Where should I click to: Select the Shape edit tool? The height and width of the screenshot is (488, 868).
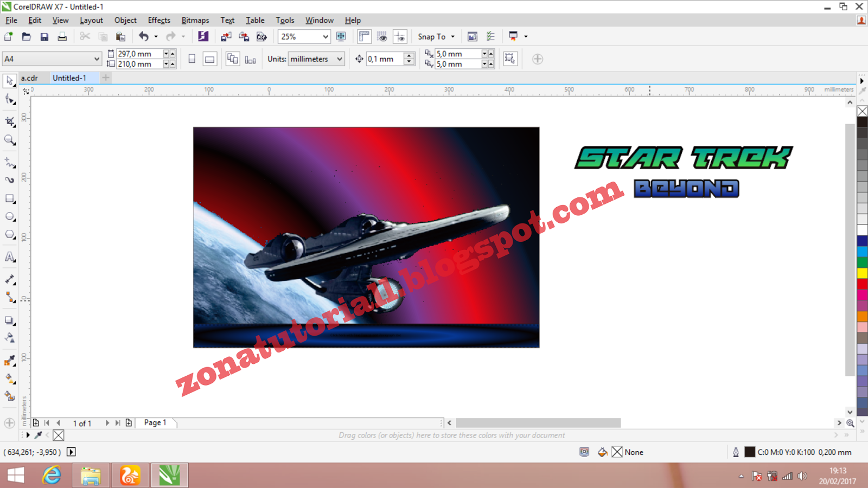tap(10, 100)
